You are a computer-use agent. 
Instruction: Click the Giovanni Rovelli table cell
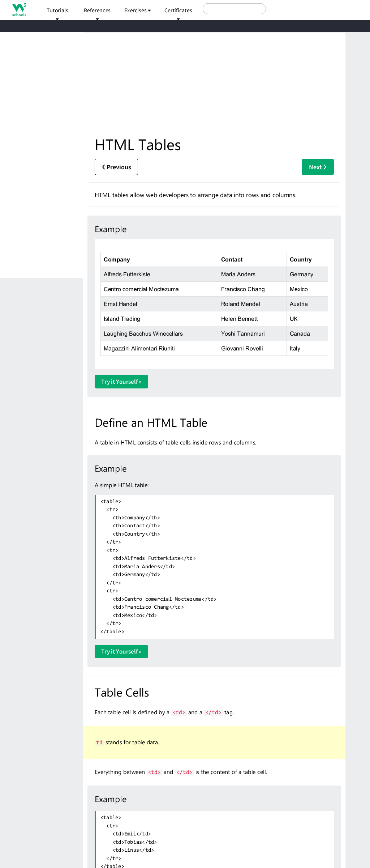(x=252, y=348)
